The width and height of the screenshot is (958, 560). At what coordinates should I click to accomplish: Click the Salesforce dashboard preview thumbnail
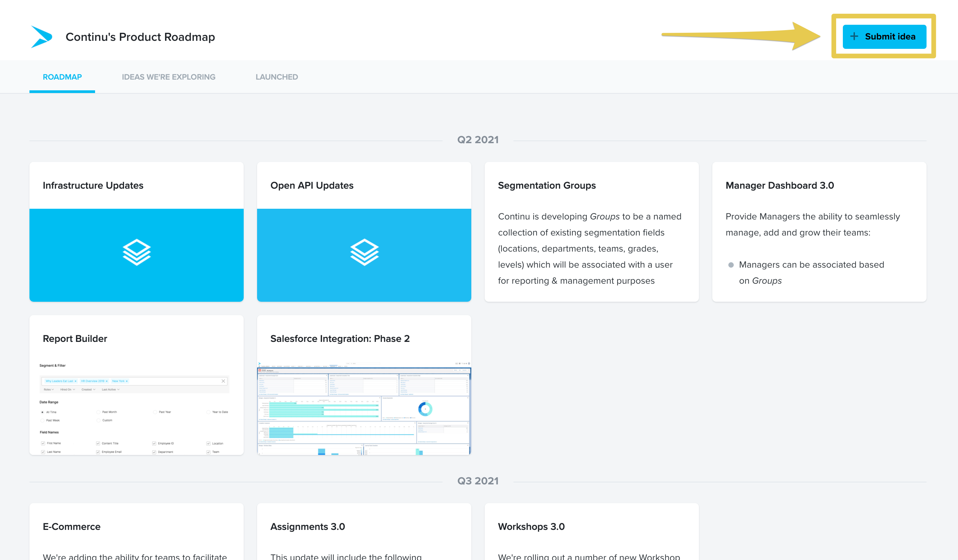tap(364, 408)
